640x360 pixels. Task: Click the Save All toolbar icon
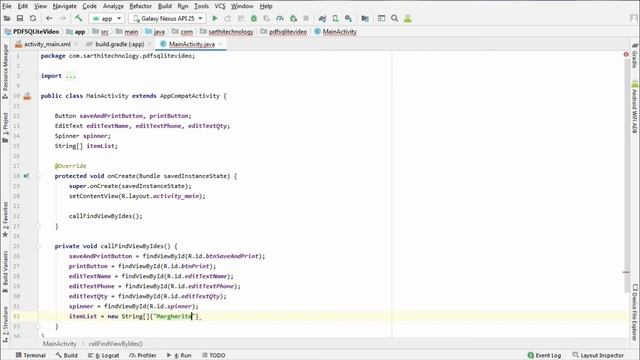click(20, 18)
